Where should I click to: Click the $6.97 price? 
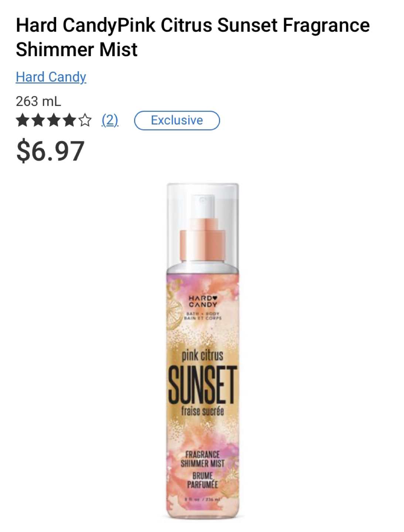[x=50, y=151]
